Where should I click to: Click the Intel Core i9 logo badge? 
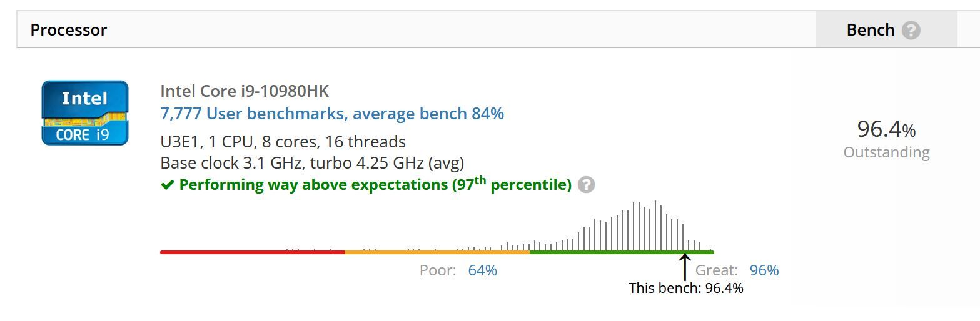tap(85, 113)
